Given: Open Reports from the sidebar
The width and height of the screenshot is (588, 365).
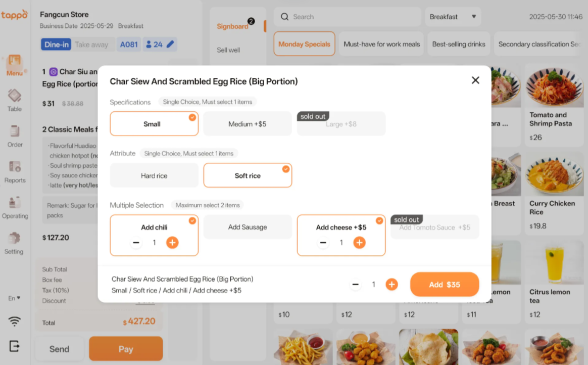Looking at the screenshot, I should (15, 171).
